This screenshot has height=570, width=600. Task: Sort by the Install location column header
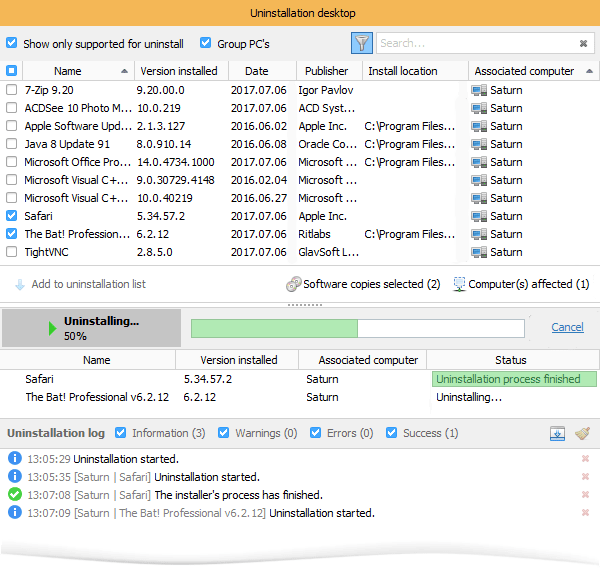tap(415, 71)
